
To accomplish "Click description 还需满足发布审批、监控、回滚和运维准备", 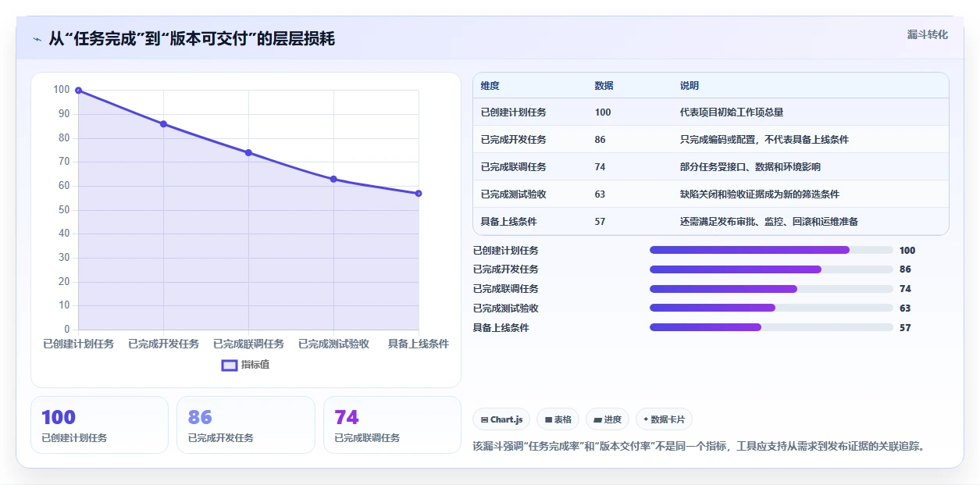I will click(x=769, y=222).
